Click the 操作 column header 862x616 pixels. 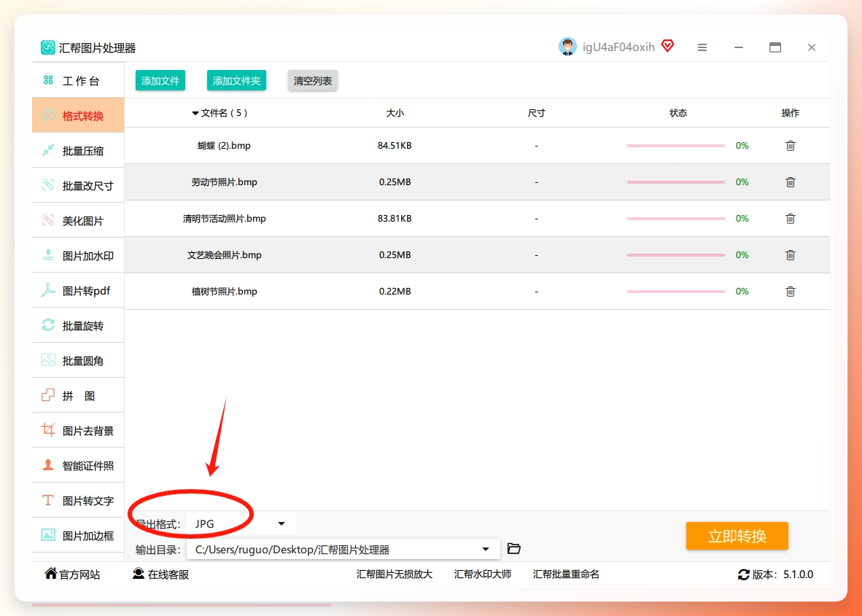(790, 113)
